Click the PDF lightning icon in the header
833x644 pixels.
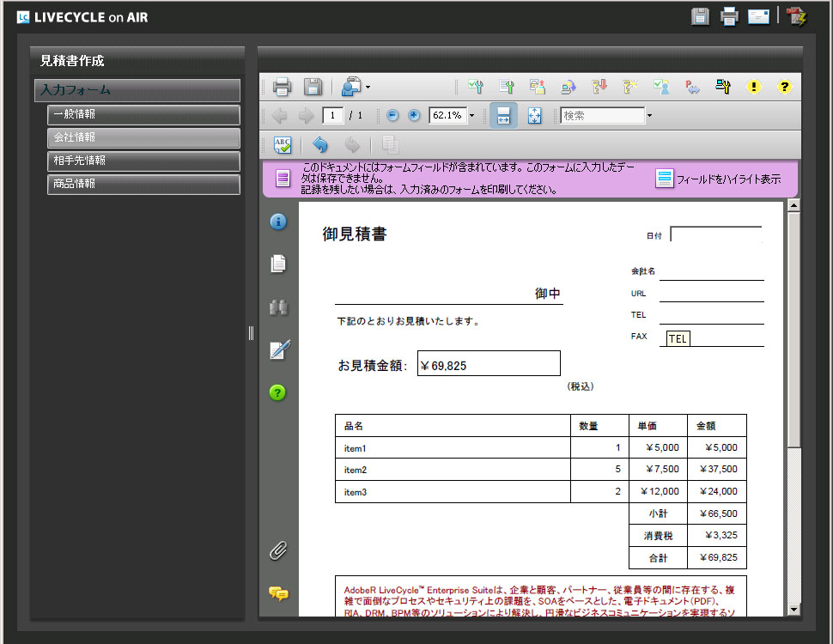point(796,16)
